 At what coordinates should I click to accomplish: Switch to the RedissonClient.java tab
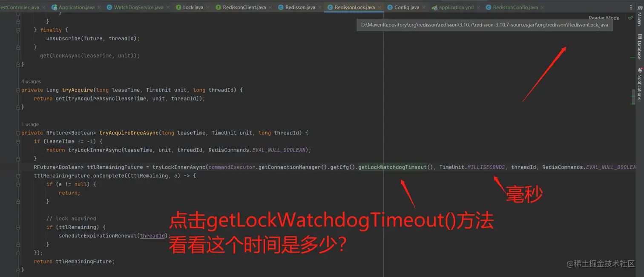pos(244,8)
